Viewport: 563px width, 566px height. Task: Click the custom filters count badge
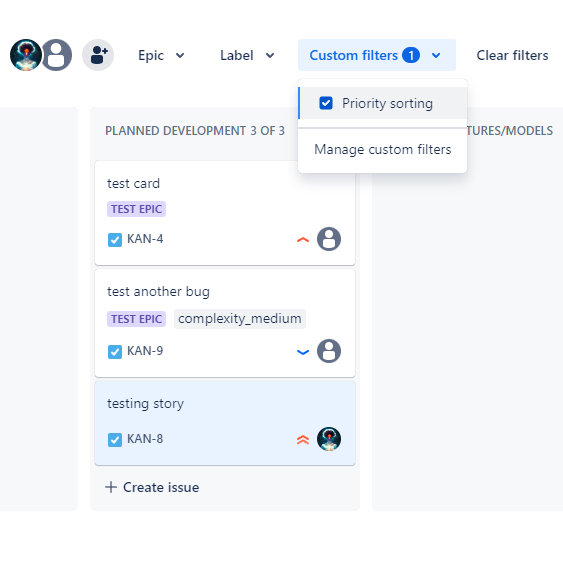411,55
